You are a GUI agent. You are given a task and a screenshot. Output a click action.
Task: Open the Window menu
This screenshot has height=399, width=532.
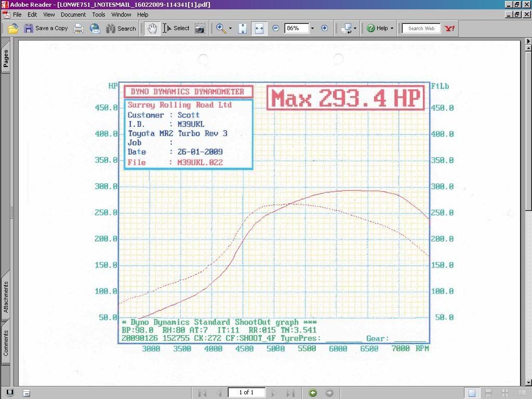[121, 15]
